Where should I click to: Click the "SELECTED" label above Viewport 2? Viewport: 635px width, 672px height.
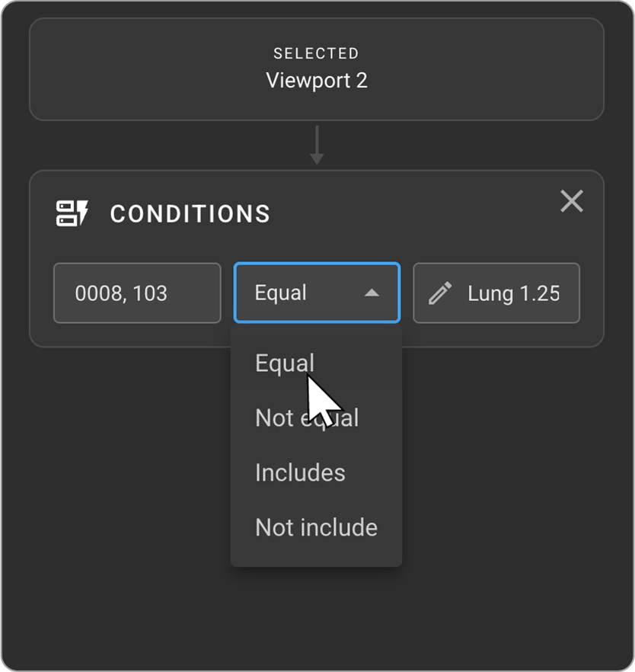[x=317, y=53]
